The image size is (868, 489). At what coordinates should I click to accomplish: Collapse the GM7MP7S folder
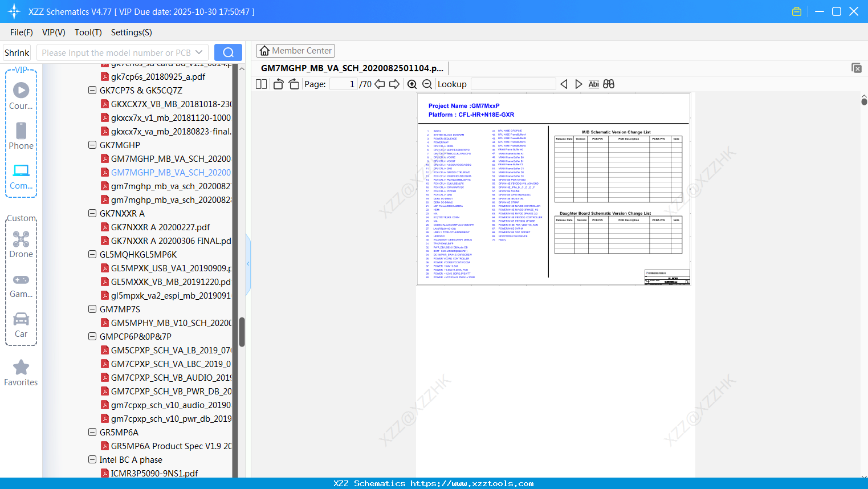[x=92, y=309]
